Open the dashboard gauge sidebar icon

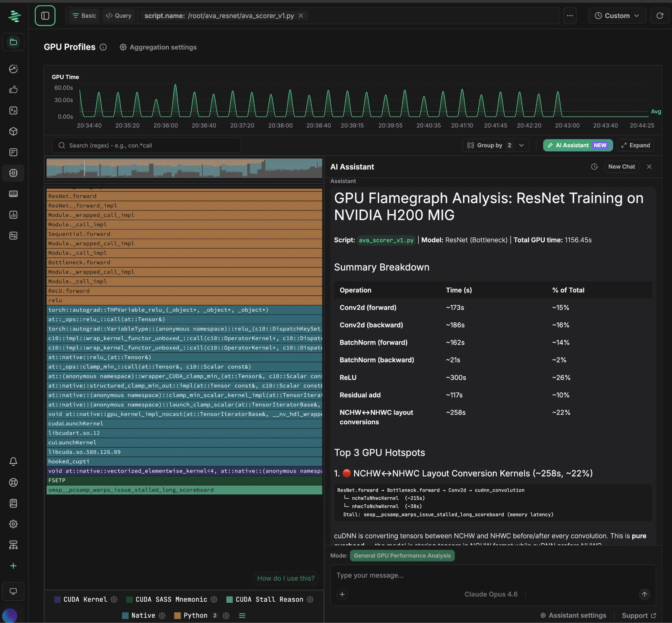click(x=13, y=69)
